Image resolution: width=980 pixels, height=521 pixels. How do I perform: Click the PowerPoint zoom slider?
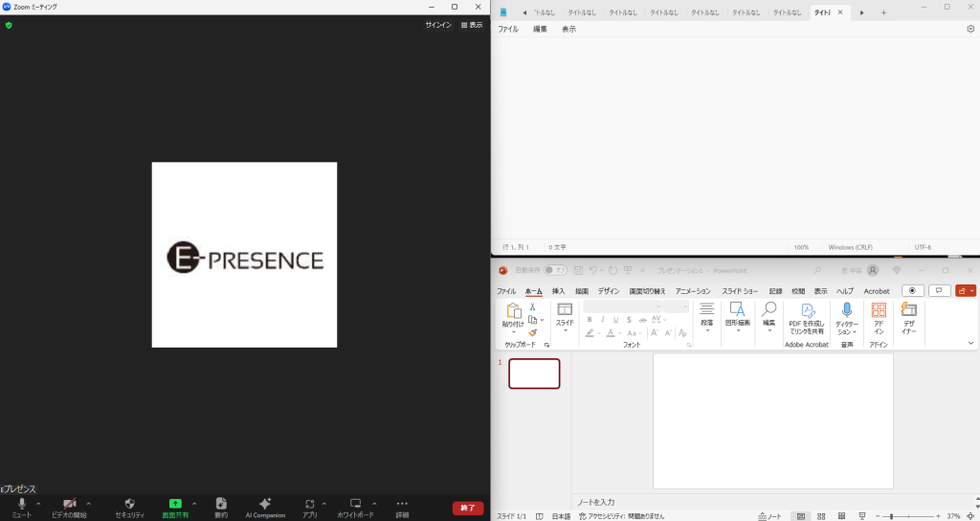pyautogui.click(x=909, y=516)
